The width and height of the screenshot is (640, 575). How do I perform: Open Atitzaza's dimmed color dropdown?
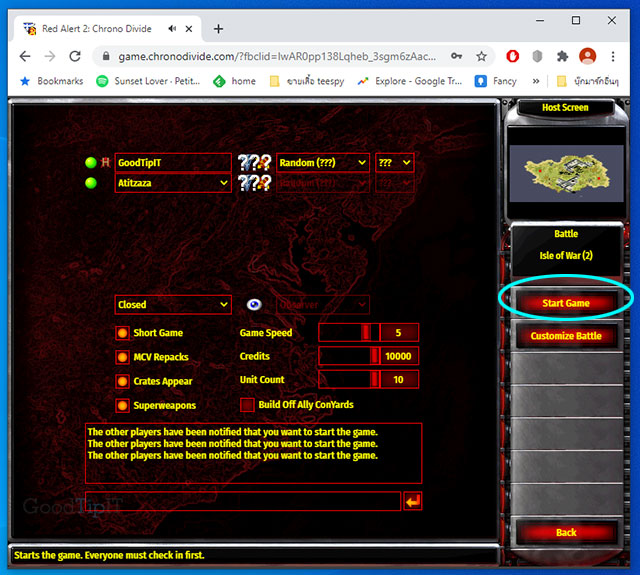tap(395, 183)
